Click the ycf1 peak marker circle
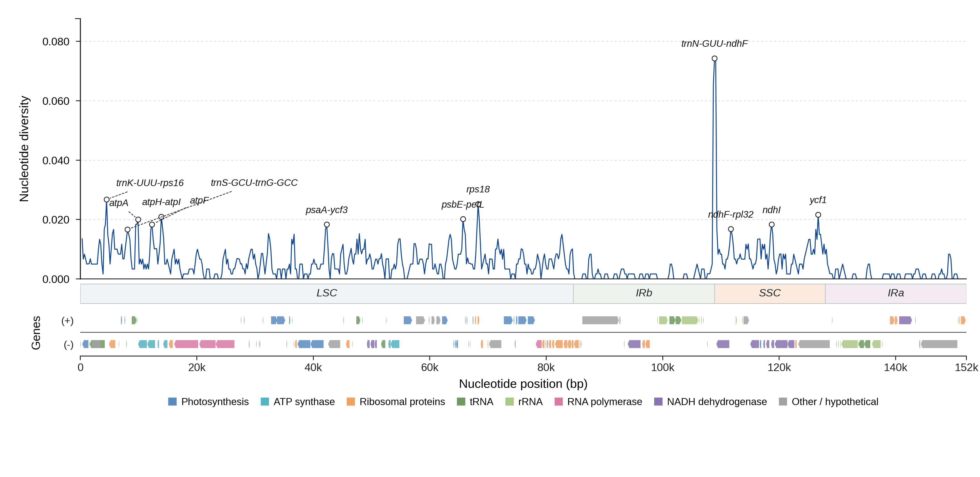The height and width of the screenshot is (477, 980). coord(818,215)
